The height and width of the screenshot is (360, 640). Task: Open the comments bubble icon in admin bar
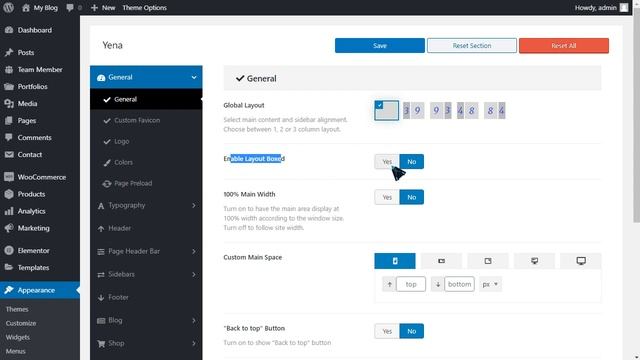70,7
